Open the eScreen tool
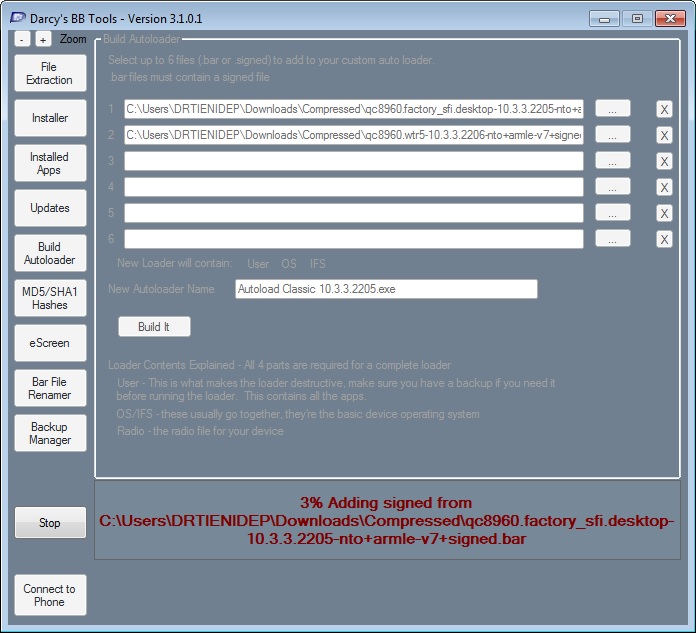The height and width of the screenshot is (633, 696). tap(50, 343)
